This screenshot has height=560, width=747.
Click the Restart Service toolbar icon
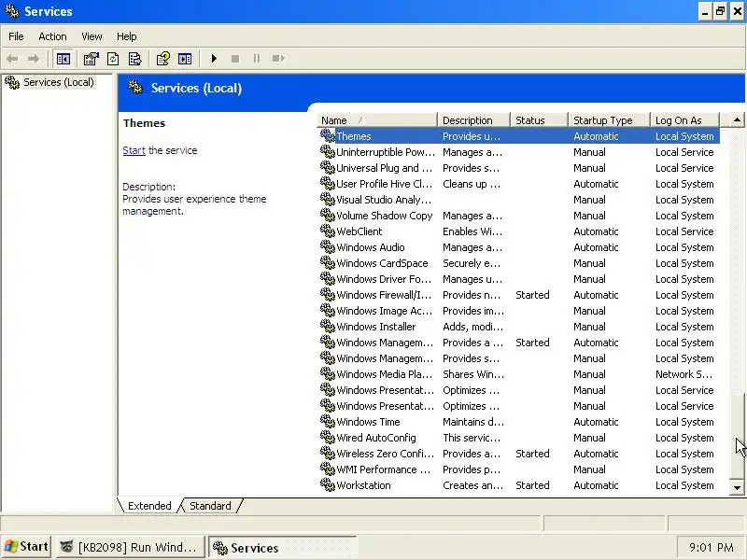pyautogui.click(x=278, y=59)
